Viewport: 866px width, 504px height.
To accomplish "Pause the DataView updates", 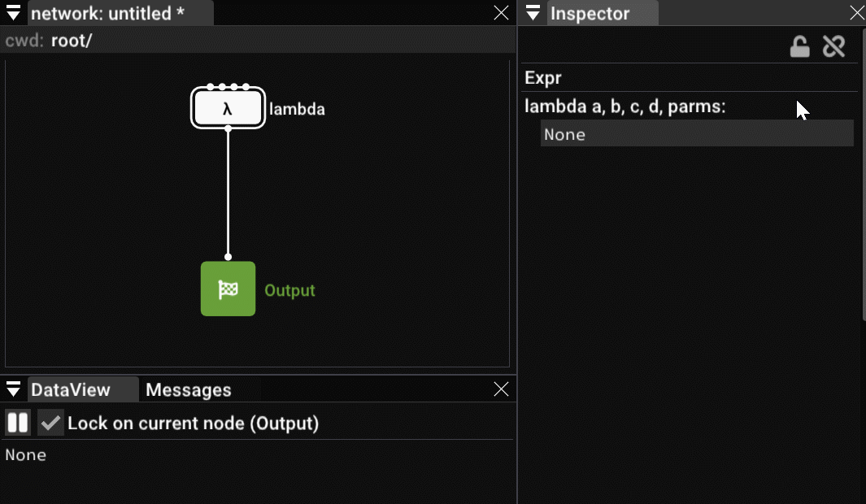I will [18, 423].
